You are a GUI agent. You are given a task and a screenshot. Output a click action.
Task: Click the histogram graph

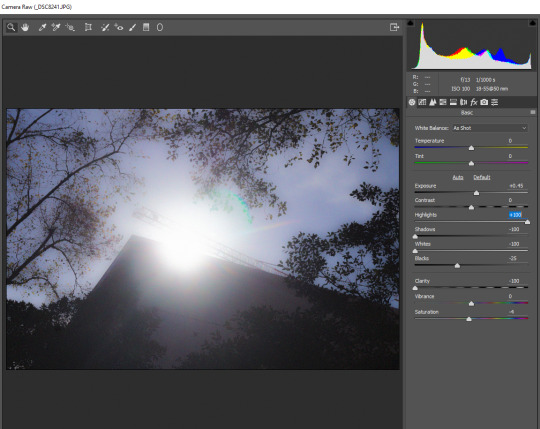pyautogui.click(x=471, y=45)
